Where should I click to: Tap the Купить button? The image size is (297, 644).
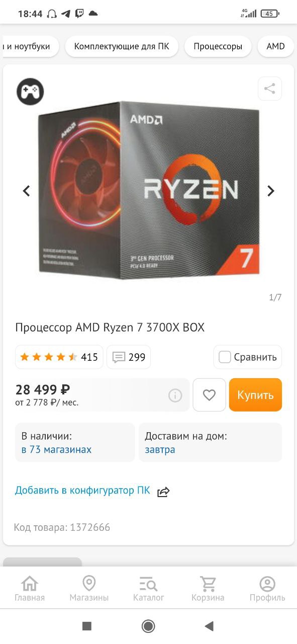click(255, 395)
